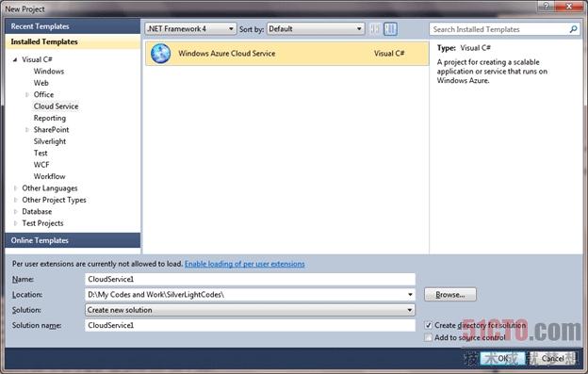Enable Add to source control checkbox

(428, 337)
